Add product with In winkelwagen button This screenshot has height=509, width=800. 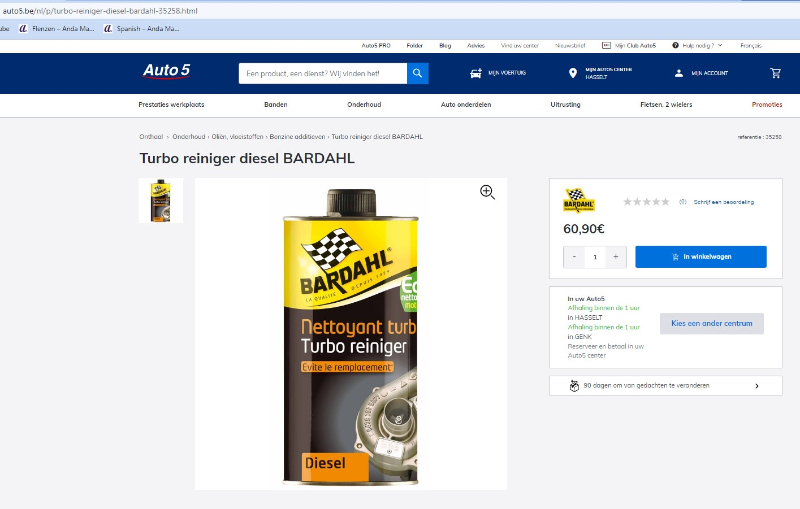pyautogui.click(x=700, y=257)
